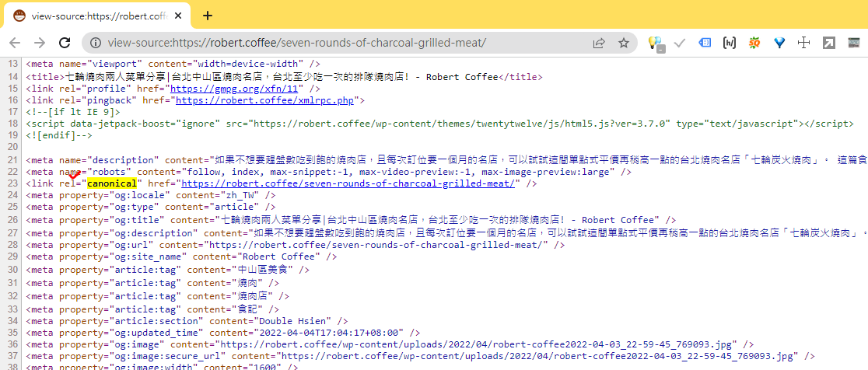
Task: Click the meta description line 21
Action: [446, 160]
